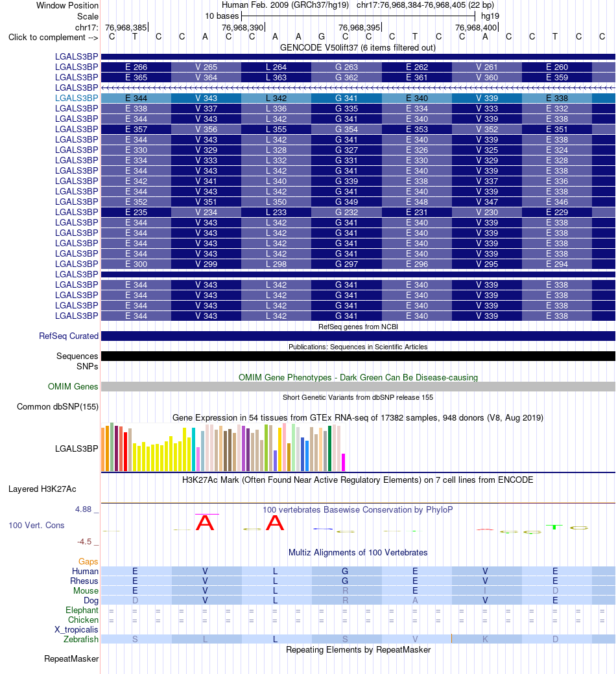Click position marker "76,968,400" on the ruler
Image resolution: width=616 pixels, height=674 pixels.
pos(476,27)
